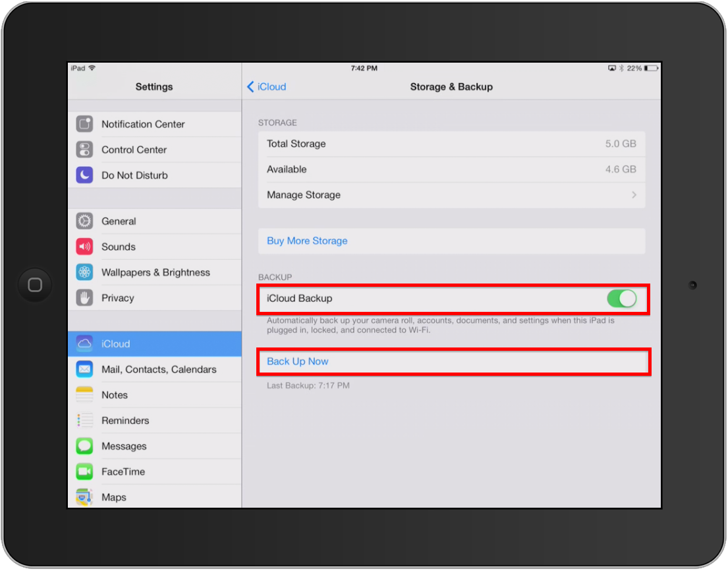Tap the Wallpapers & Brightness flower icon
This screenshot has width=728, height=571.
click(x=84, y=272)
